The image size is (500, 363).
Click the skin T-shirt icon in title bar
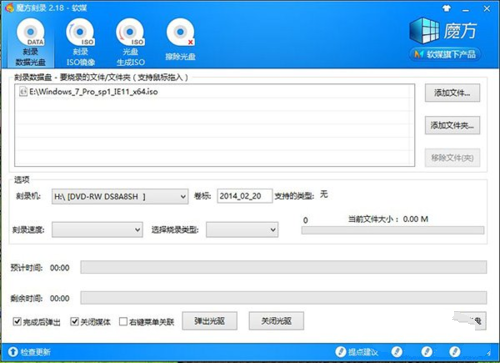pyautogui.click(x=446, y=9)
